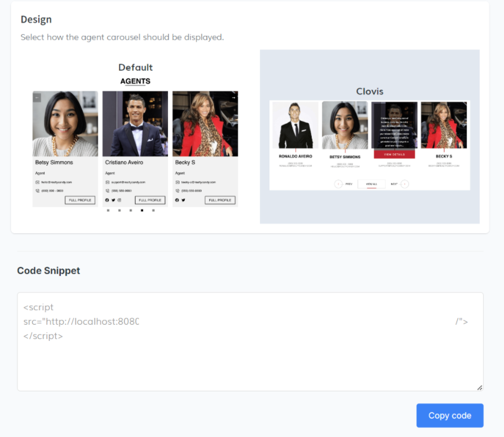
Task: Click Becky S's FULL PROFILE button
Action: click(220, 200)
